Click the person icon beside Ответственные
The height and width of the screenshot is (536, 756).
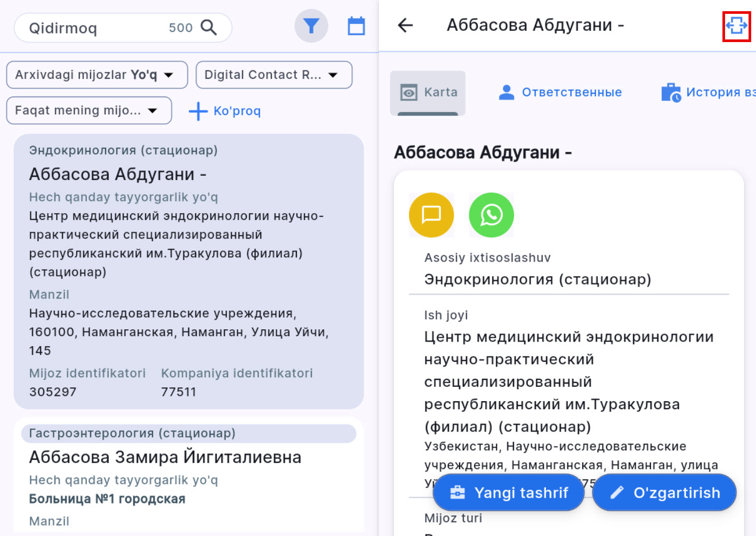pyautogui.click(x=505, y=91)
